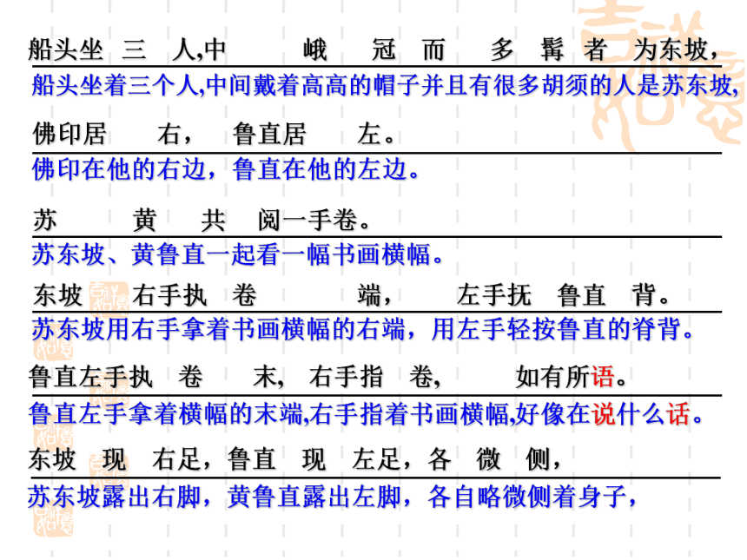Select the black text '佛印居'
747x560 pixels.
tap(69, 134)
